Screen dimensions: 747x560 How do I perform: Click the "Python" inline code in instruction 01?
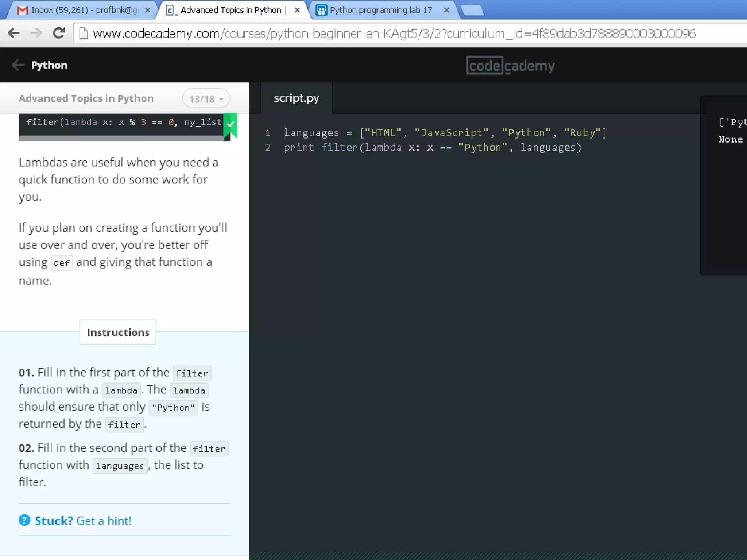pos(174,407)
